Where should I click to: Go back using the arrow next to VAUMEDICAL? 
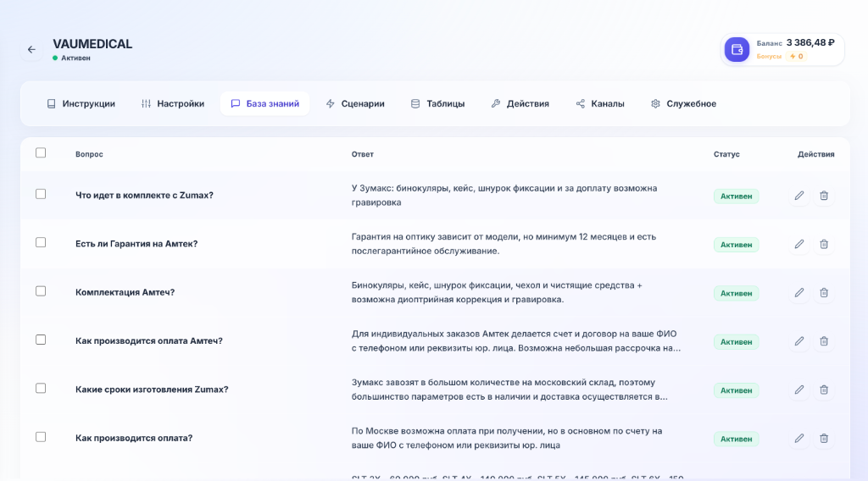31,50
